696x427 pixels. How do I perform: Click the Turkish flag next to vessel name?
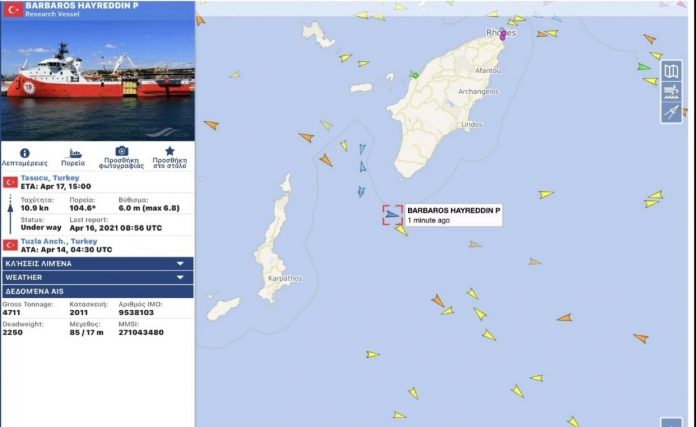tap(13, 9)
